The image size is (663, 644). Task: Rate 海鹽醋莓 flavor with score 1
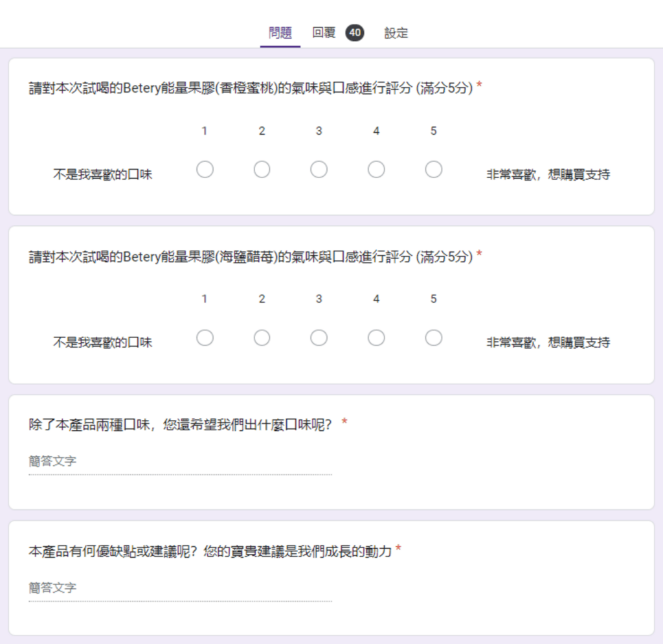pyautogui.click(x=205, y=338)
